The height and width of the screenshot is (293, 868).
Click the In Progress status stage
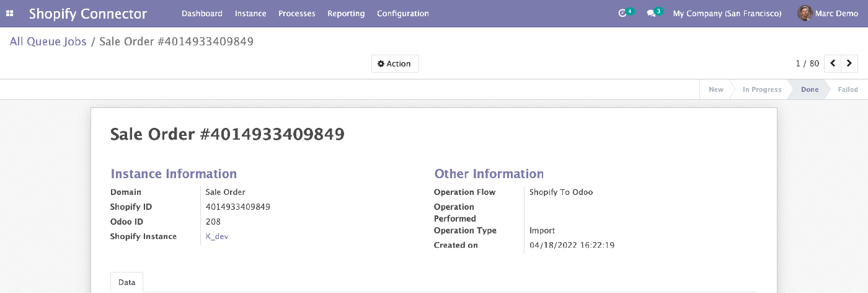[x=762, y=89]
